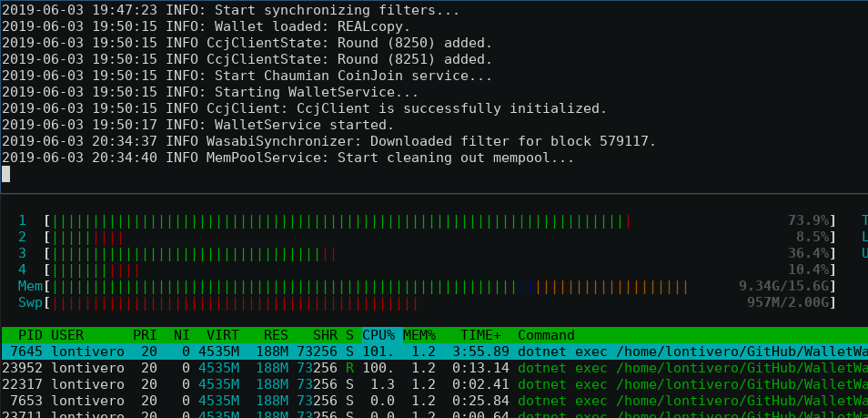
Task: Click the S state column header
Action: click(350, 335)
